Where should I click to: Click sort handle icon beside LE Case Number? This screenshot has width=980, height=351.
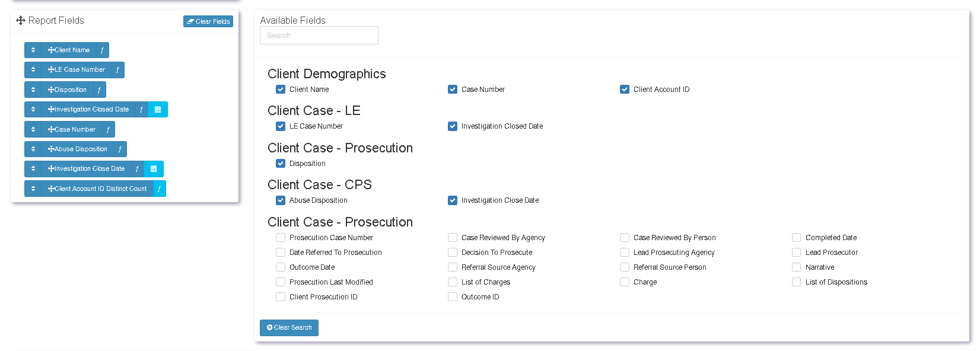[33, 70]
